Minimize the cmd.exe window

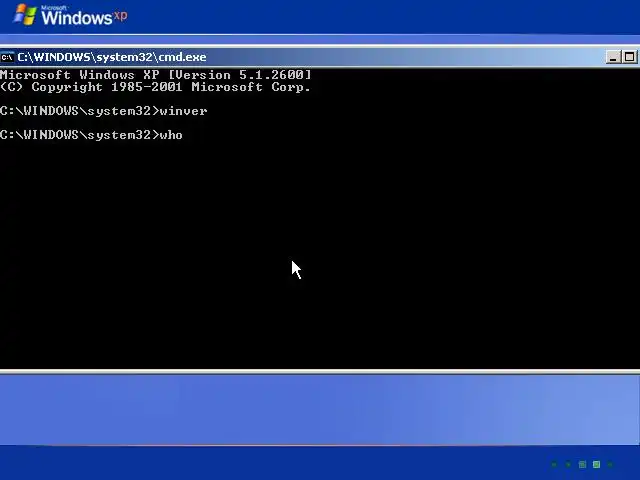click(613, 57)
